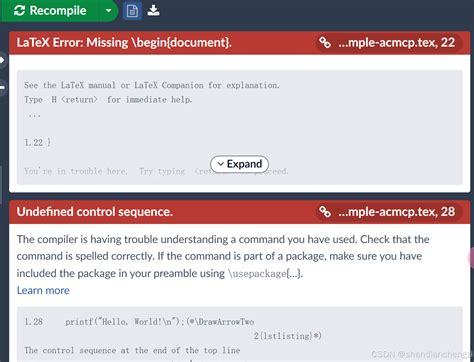This screenshot has height=362, width=474.
Task: Click the small chevron inside the Expand pill
Action: point(220,164)
